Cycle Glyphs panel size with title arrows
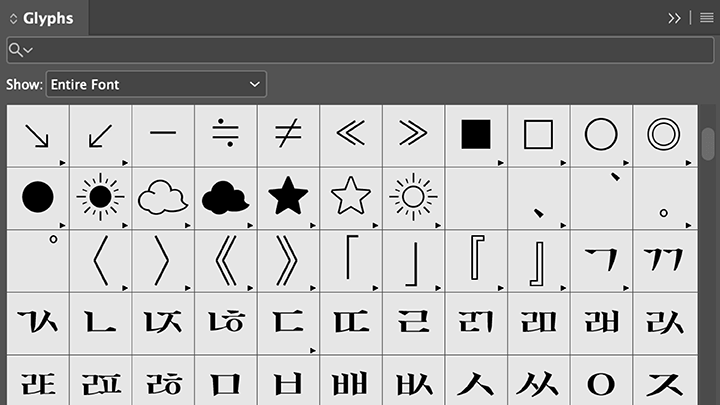This screenshot has height=405, width=720. 13,18
